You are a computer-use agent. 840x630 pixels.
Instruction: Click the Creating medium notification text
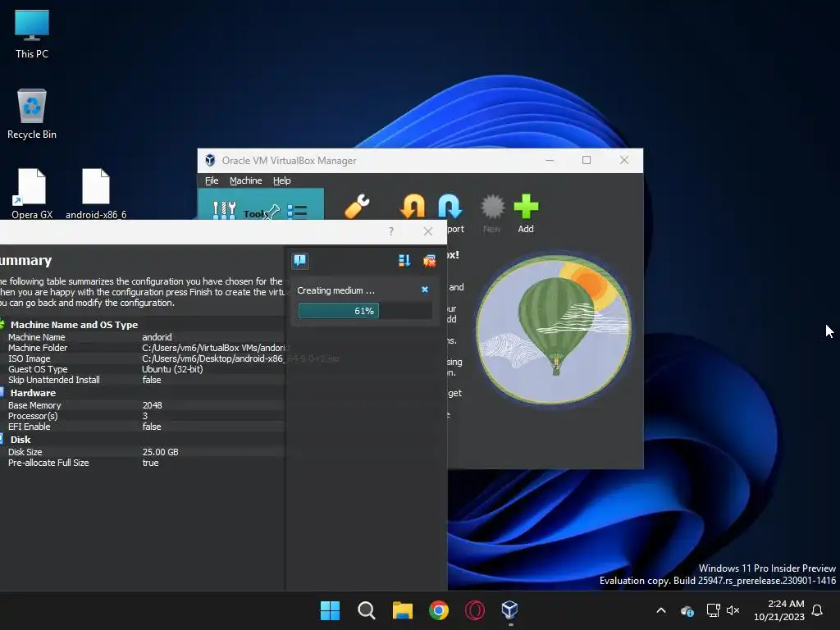click(x=336, y=290)
